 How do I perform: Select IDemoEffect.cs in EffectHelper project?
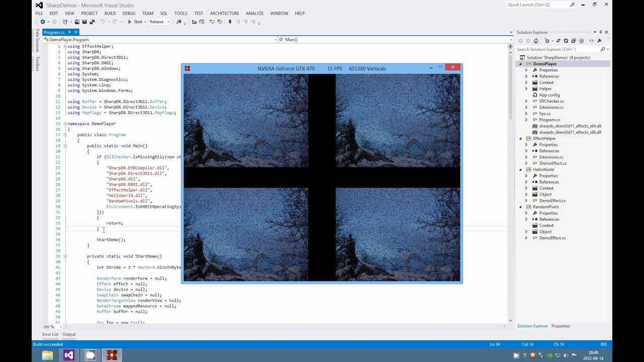pyautogui.click(x=553, y=163)
